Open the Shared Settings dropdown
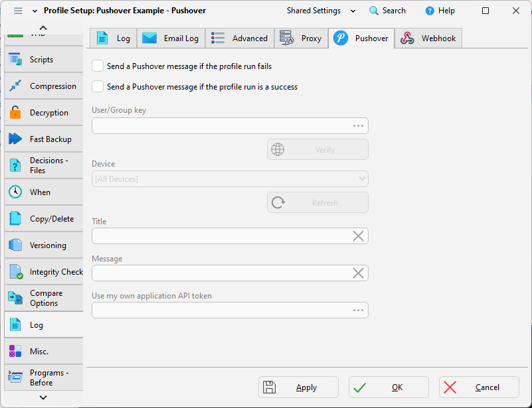The image size is (532, 408). pos(321,11)
